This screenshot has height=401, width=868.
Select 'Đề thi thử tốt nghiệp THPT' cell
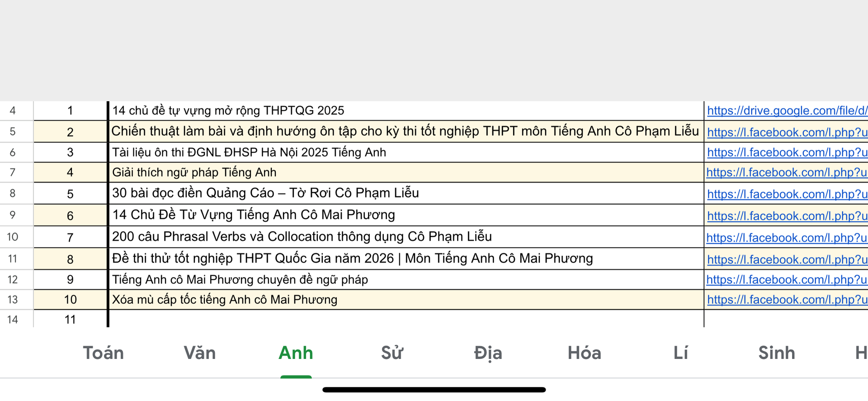point(352,259)
